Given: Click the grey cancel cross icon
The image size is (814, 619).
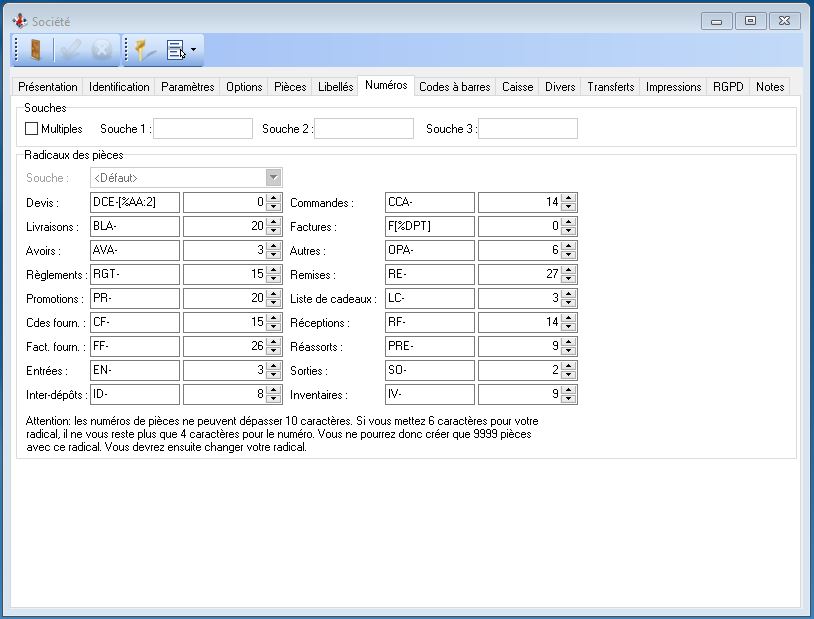Looking at the screenshot, I should pos(101,50).
